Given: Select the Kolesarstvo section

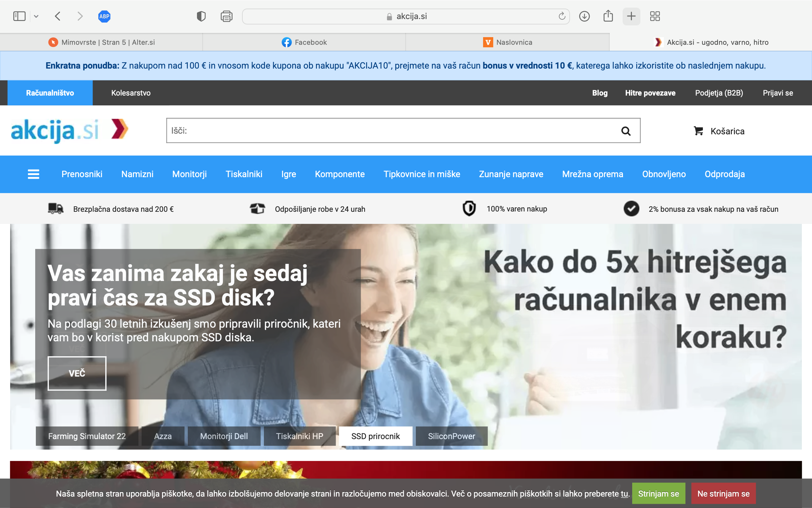Looking at the screenshot, I should click(131, 93).
